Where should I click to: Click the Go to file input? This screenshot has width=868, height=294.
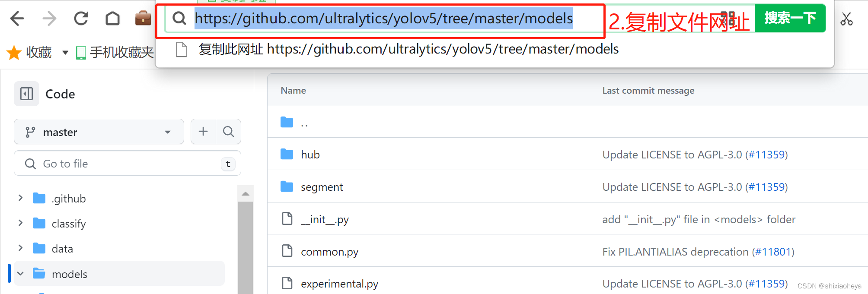[128, 164]
